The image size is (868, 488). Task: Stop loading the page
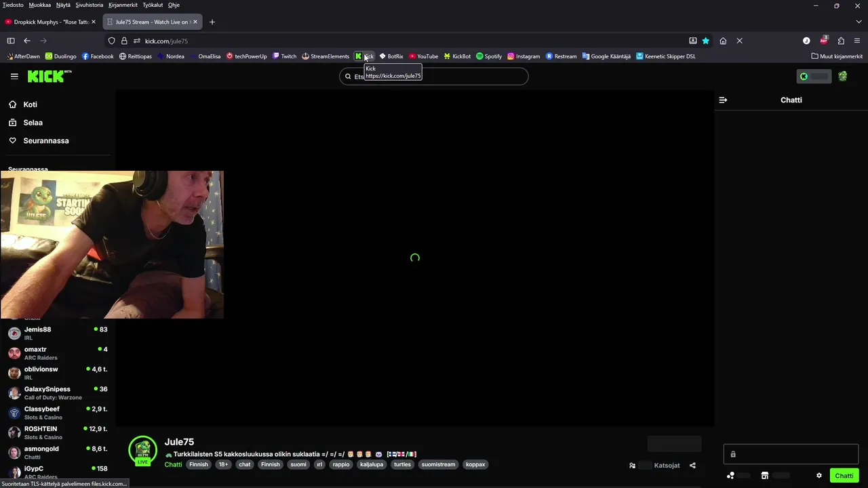click(x=740, y=41)
